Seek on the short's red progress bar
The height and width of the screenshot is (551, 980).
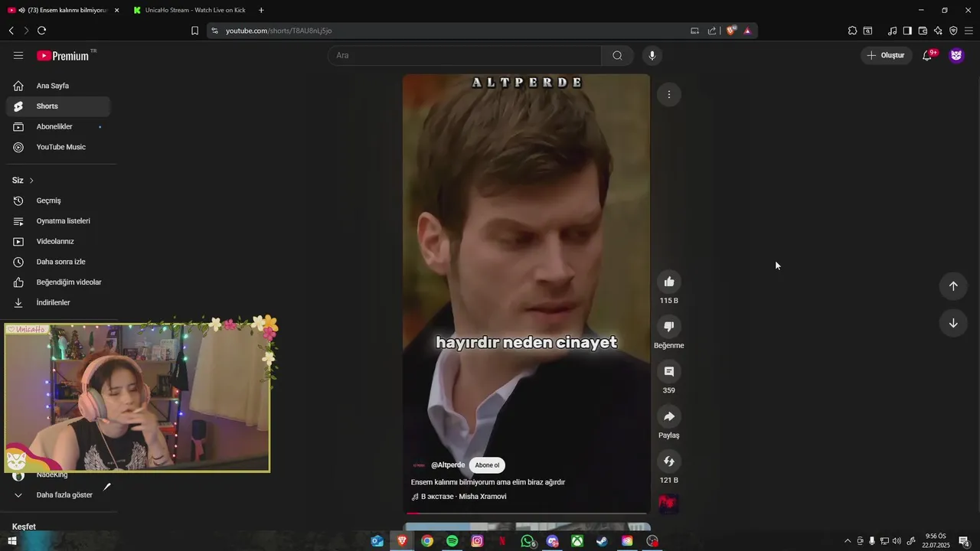pyautogui.click(x=526, y=513)
